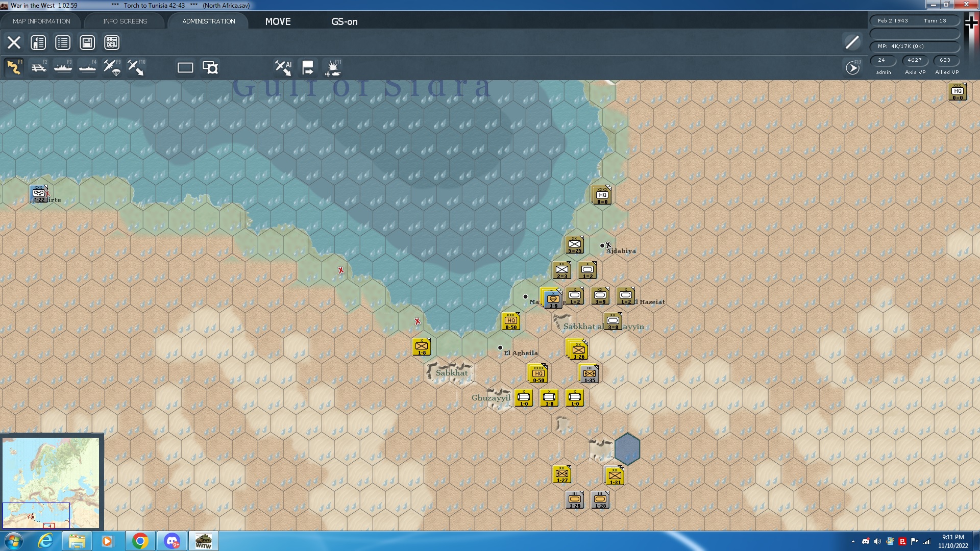Toggle the pencil drawing tool icon
980x551 pixels.
coord(852,42)
